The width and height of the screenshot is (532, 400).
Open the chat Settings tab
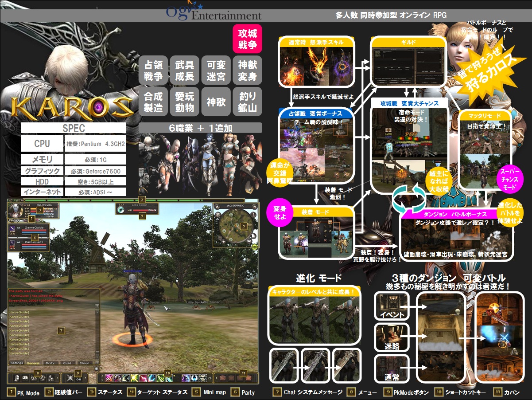pyautogui.click(x=17, y=363)
